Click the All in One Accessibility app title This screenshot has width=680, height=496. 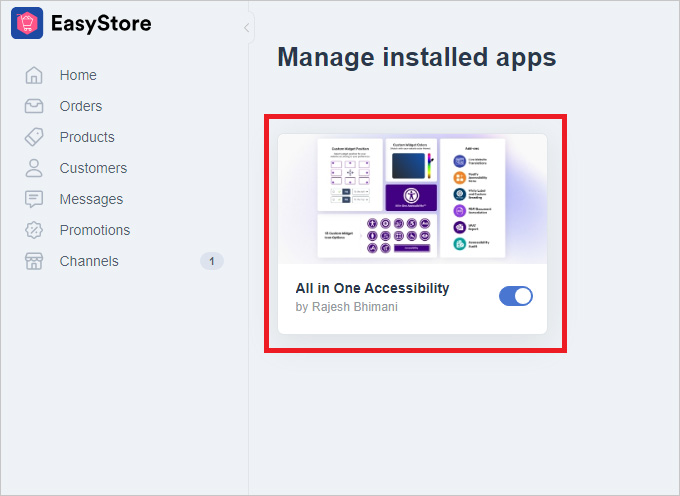point(372,288)
